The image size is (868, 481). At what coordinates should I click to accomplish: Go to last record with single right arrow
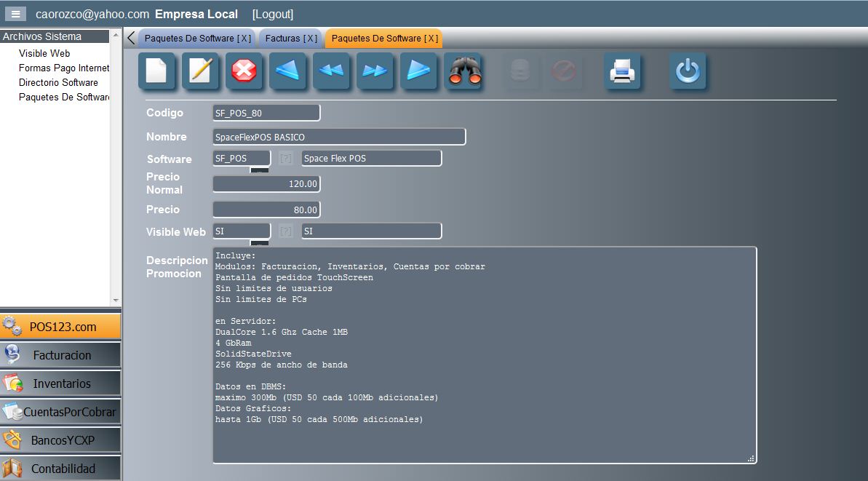click(x=418, y=71)
